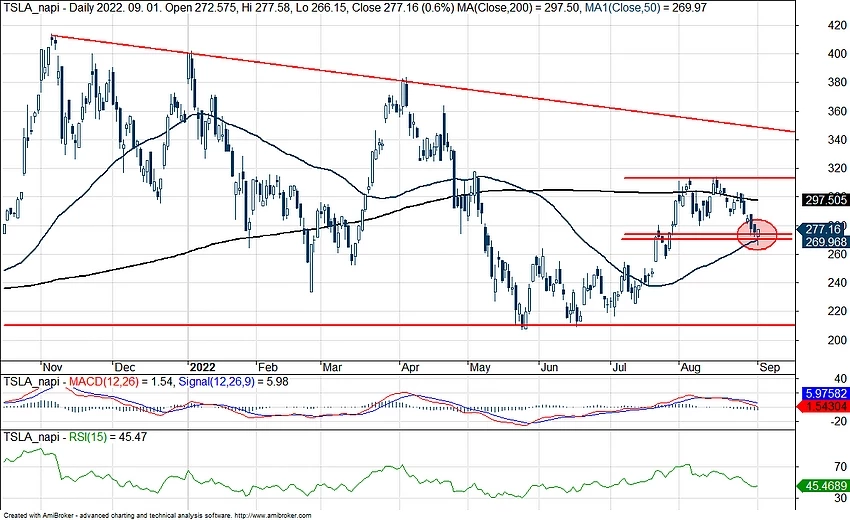Click the red horizontal support line near 210
Screen dimensions: 850x520
398,325
